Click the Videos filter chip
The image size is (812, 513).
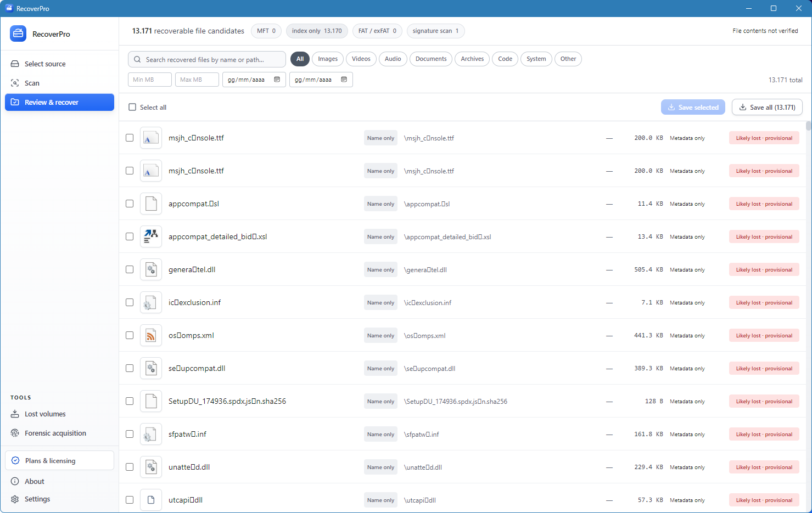point(361,59)
